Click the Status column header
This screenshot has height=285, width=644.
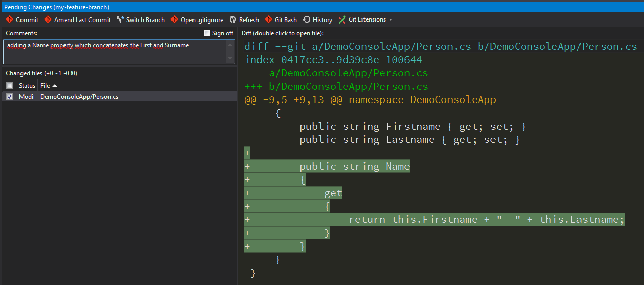point(27,86)
